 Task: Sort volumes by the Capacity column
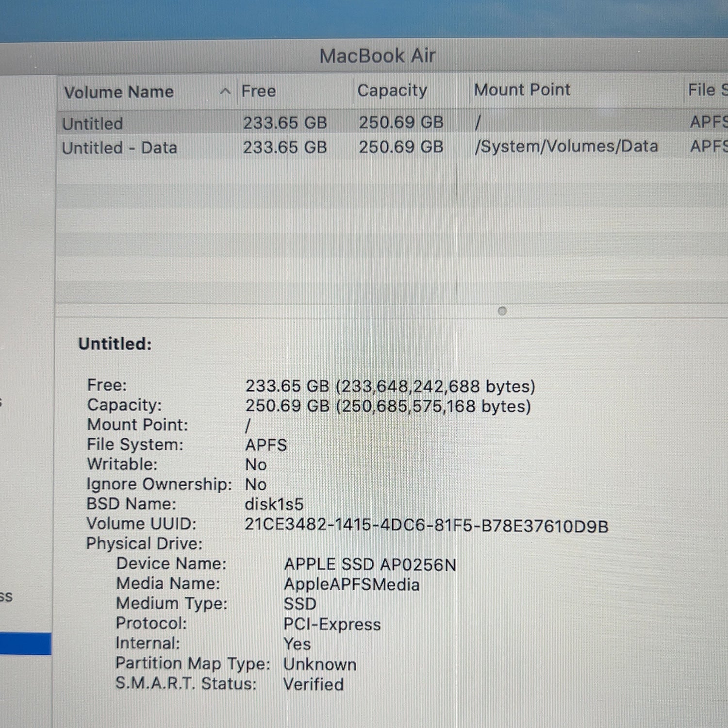coord(392,90)
